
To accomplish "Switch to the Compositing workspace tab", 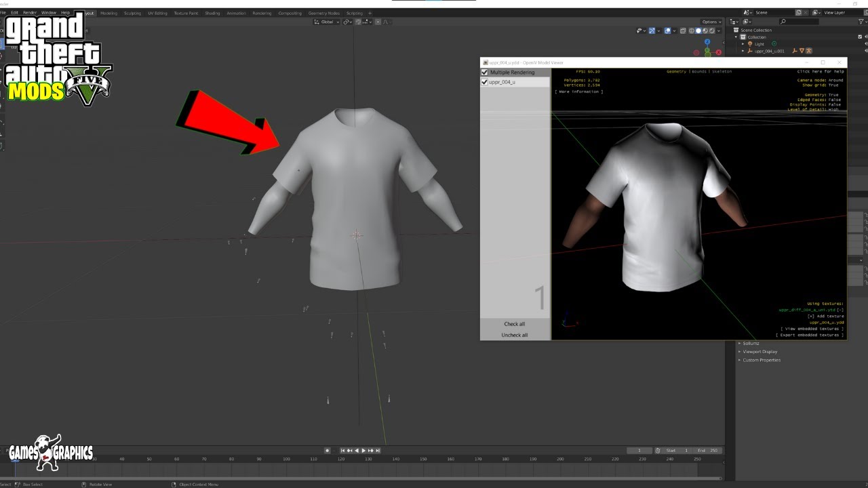I will pos(290,13).
